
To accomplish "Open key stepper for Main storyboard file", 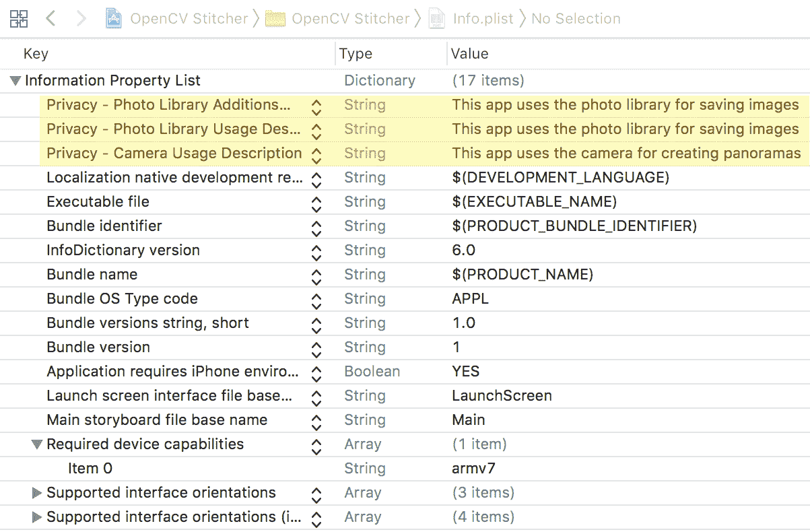I will point(316,421).
